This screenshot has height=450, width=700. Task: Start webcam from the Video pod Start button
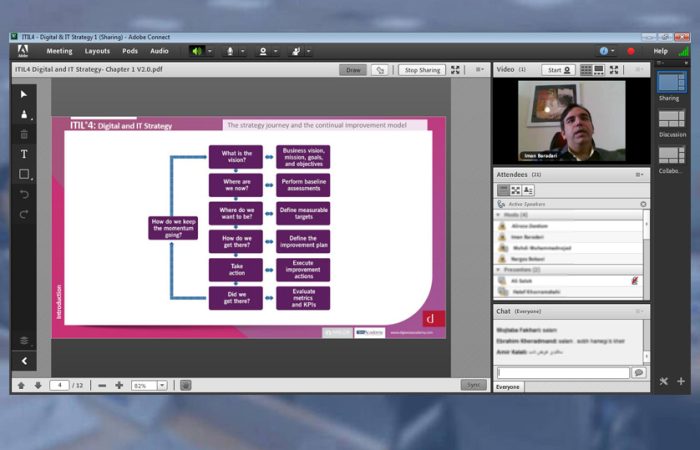[x=558, y=70]
